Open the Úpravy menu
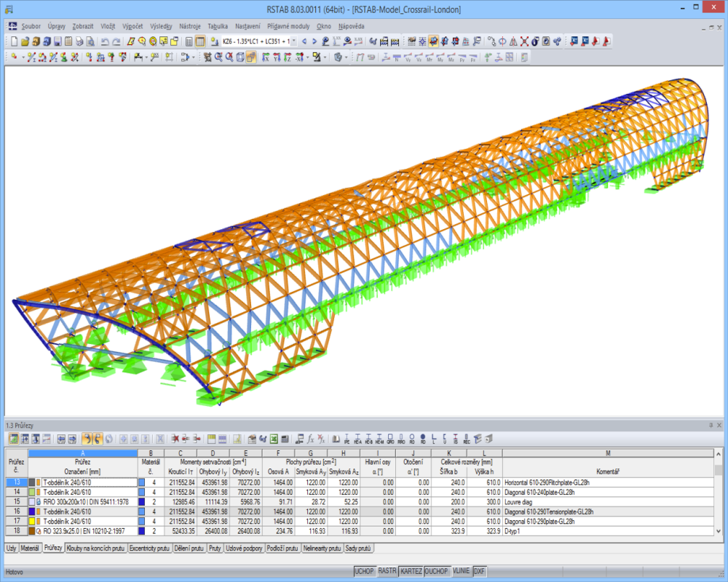 (x=56, y=26)
